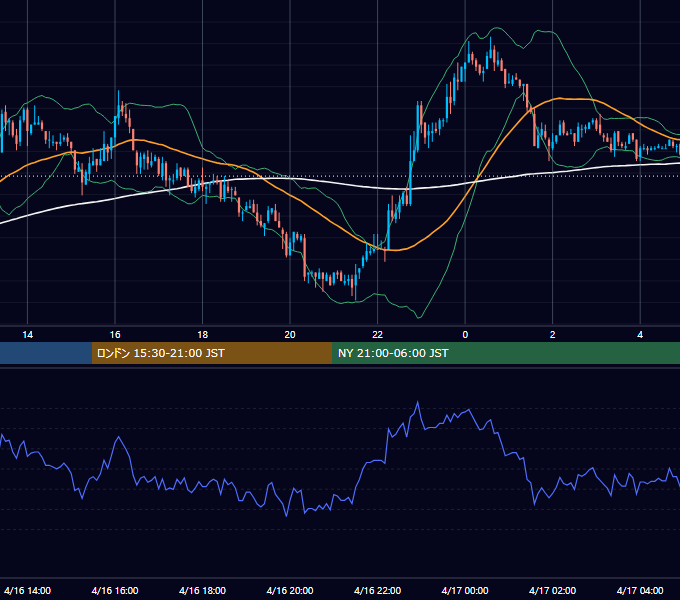This screenshot has width=680, height=600.
Task: Click the 14 hour label on price chart axis
Action: pyautogui.click(x=27, y=335)
